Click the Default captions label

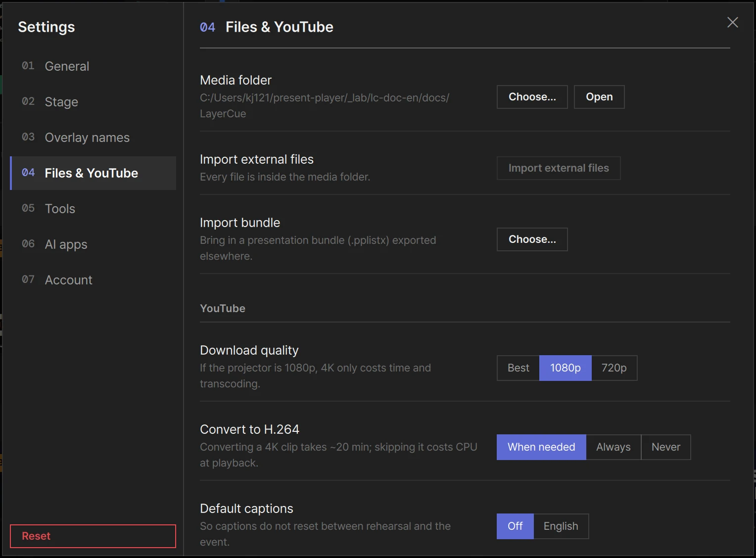click(x=246, y=509)
